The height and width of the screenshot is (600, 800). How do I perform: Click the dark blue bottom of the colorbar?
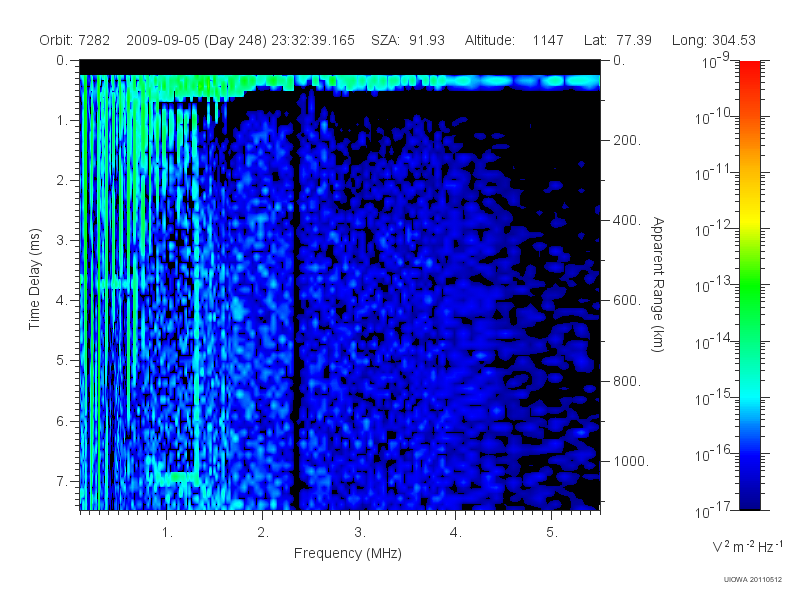750,500
